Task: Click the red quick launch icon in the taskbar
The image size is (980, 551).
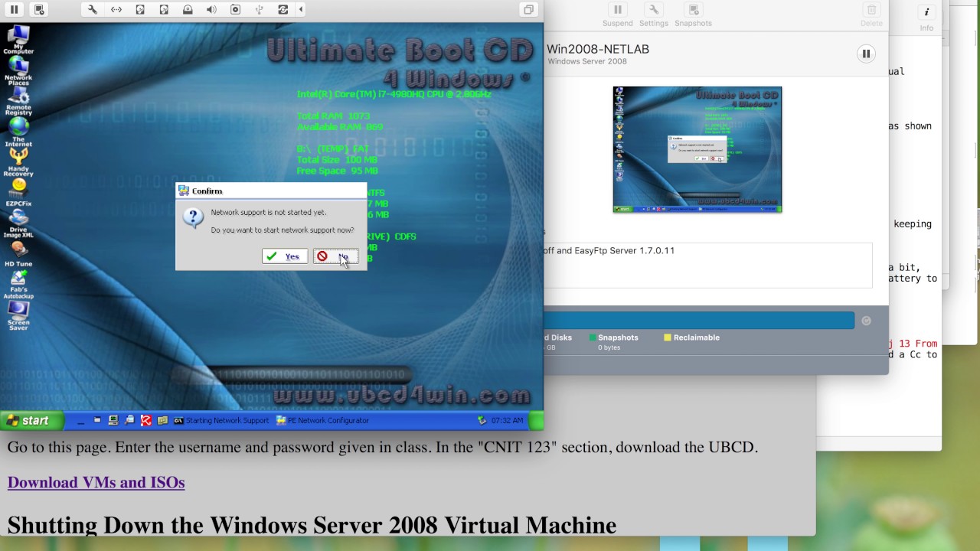Action: click(x=146, y=420)
